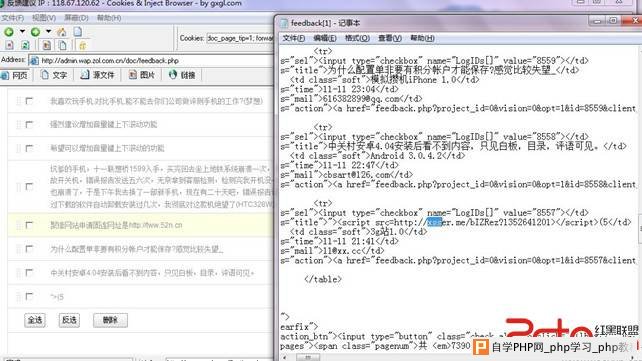Viewport: 642px width, 361px height.
Task: Click the Android 3.0.4.2 soft line
Action: 377,156
